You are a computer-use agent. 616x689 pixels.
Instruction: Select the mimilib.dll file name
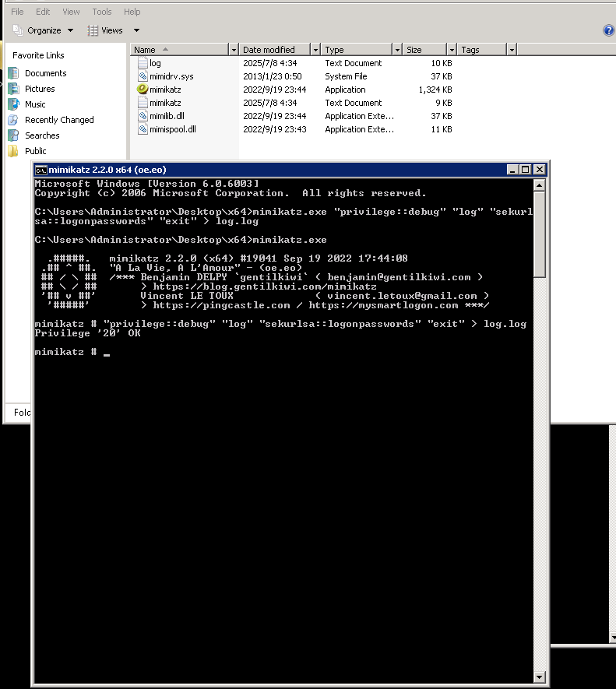(x=167, y=116)
